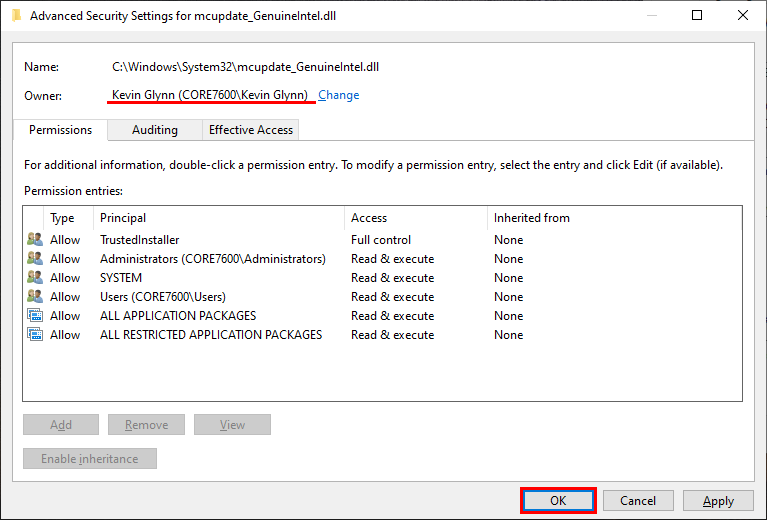Switch to the Auditing tab
Image resolution: width=767 pixels, height=520 pixels.
pyautogui.click(x=155, y=130)
